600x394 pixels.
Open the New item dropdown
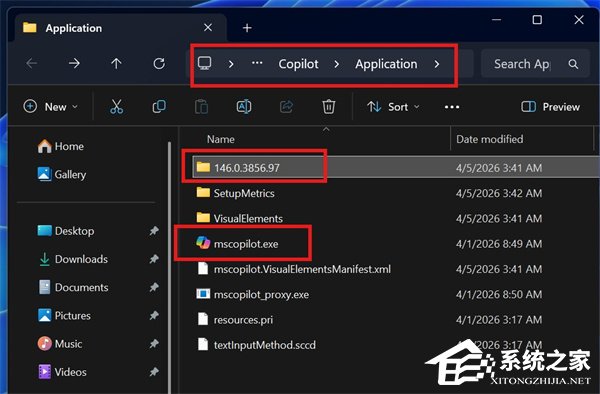[51, 107]
